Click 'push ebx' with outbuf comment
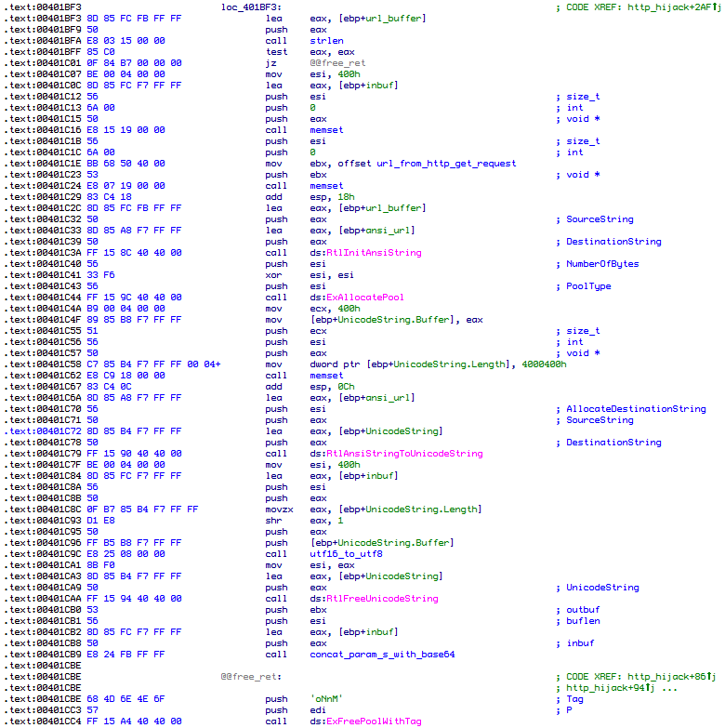The width and height of the screenshot is (725, 728). (296, 610)
